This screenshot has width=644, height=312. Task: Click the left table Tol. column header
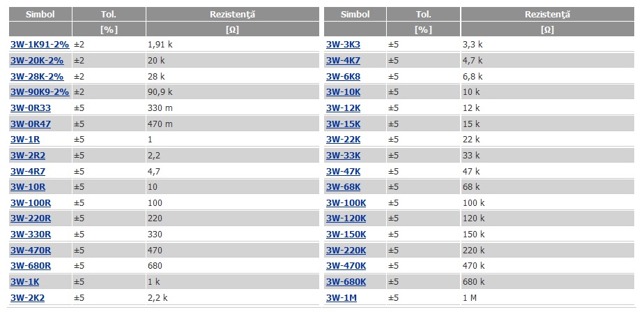[109, 15]
